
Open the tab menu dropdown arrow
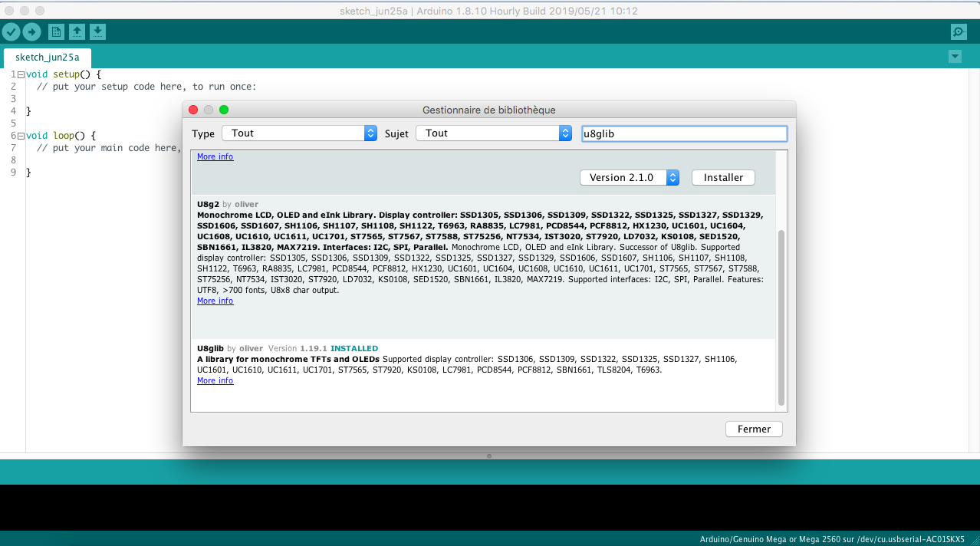(955, 56)
